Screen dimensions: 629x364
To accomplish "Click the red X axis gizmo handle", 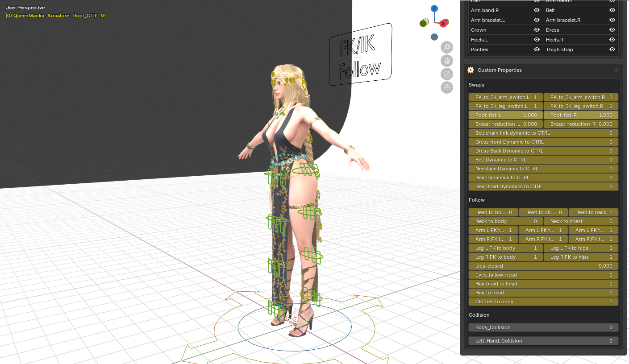I will 443,23.
